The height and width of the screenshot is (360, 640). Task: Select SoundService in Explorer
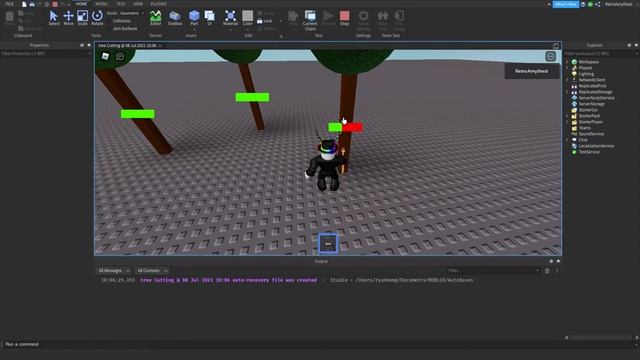[x=591, y=134]
